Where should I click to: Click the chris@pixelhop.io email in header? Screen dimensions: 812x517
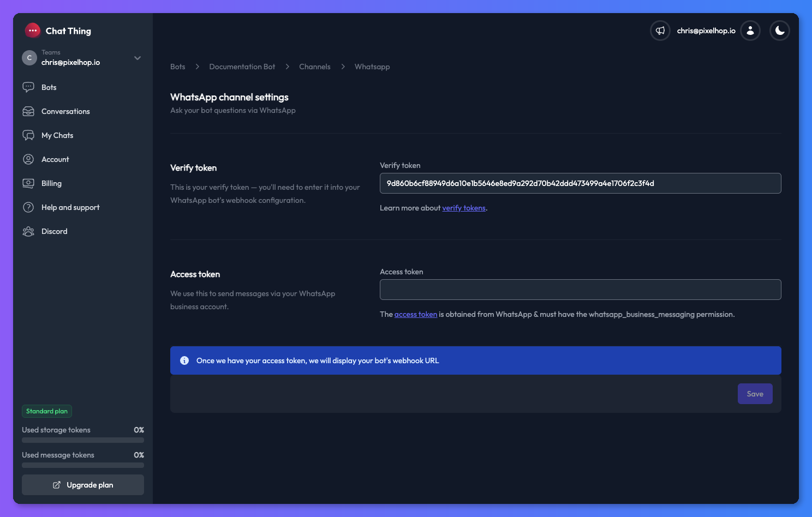(x=706, y=31)
